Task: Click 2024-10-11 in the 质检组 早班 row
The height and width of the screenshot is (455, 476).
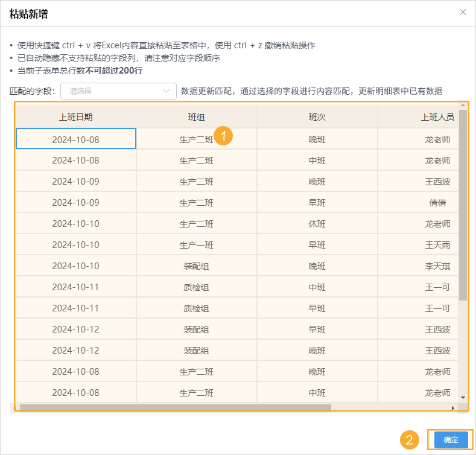Action: tap(75, 308)
